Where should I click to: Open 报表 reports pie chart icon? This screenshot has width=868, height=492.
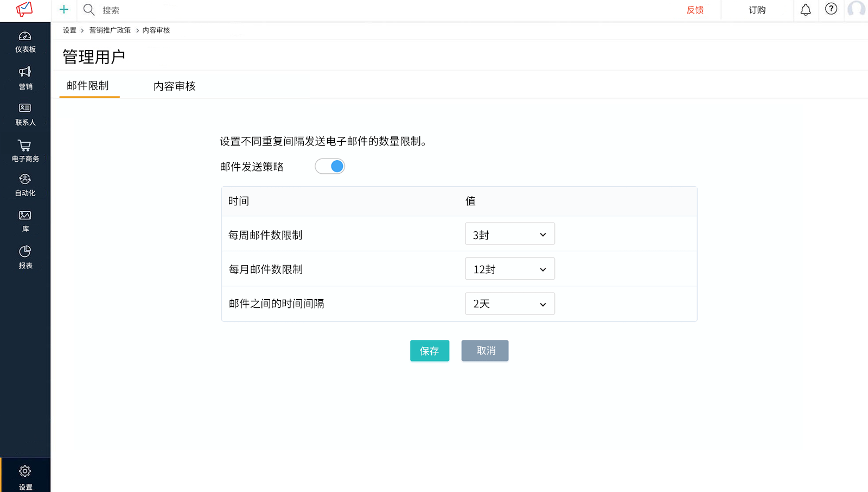[x=25, y=252]
